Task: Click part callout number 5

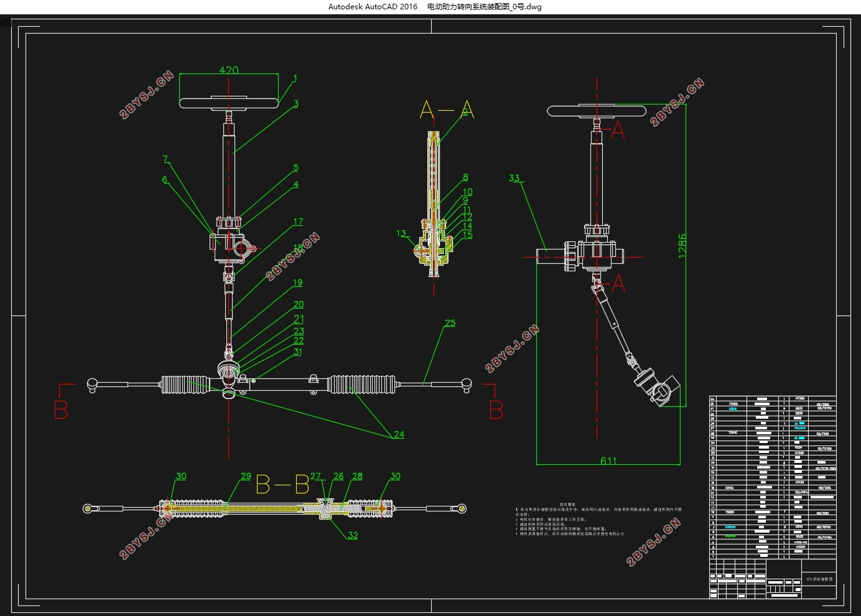Action: click(296, 167)
